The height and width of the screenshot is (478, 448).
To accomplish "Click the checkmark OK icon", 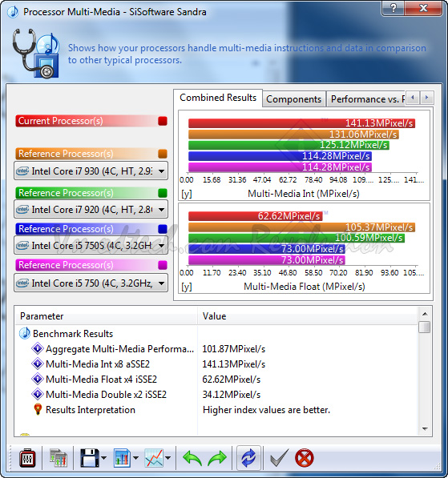I will pos(279,457).
